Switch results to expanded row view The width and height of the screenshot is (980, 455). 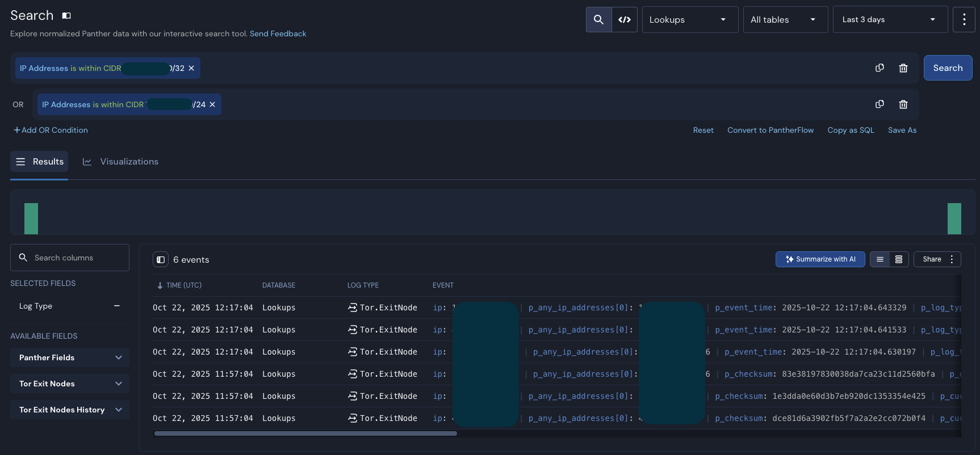(x=899, y=259)
